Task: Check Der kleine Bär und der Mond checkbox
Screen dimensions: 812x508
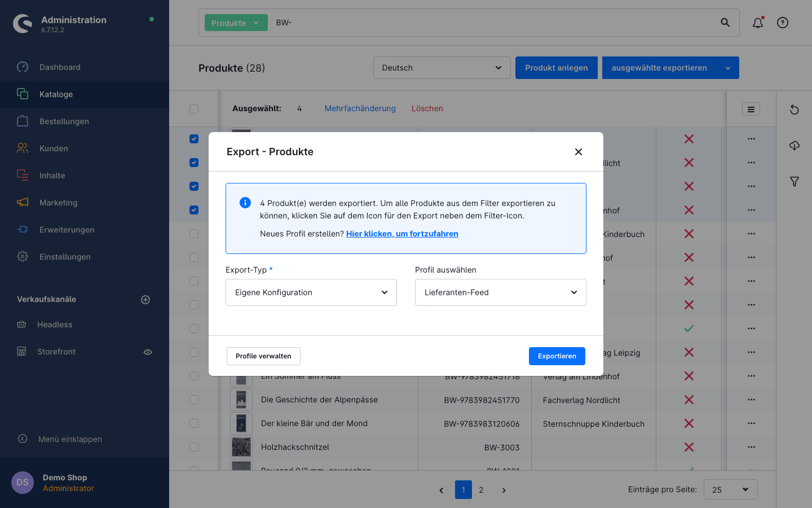Action: (194, 423)
